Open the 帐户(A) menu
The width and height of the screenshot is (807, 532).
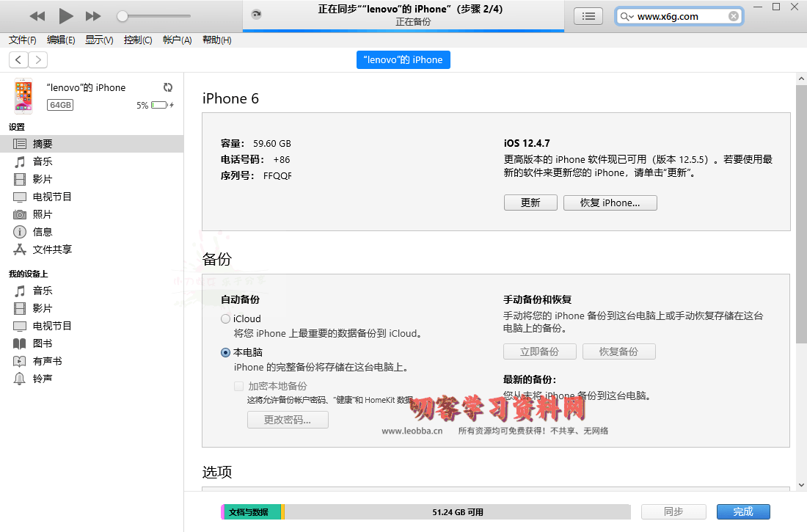point(177,40)
